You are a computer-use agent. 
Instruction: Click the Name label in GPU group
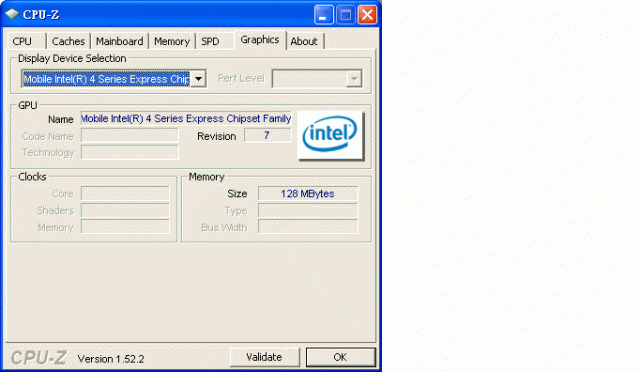[60, 119]
